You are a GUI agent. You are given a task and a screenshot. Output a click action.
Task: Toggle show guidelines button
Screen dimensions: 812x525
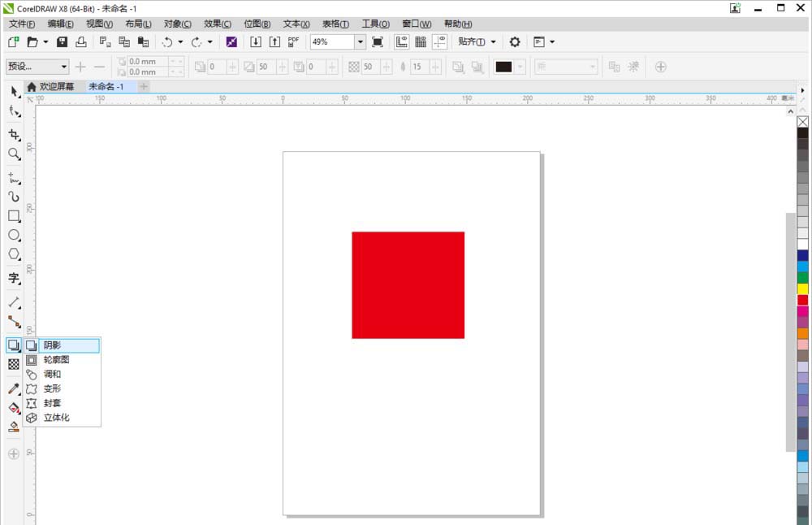point(439,41)
